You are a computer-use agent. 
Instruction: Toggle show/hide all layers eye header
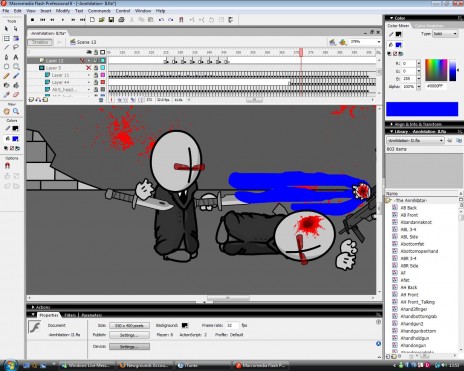89,52
